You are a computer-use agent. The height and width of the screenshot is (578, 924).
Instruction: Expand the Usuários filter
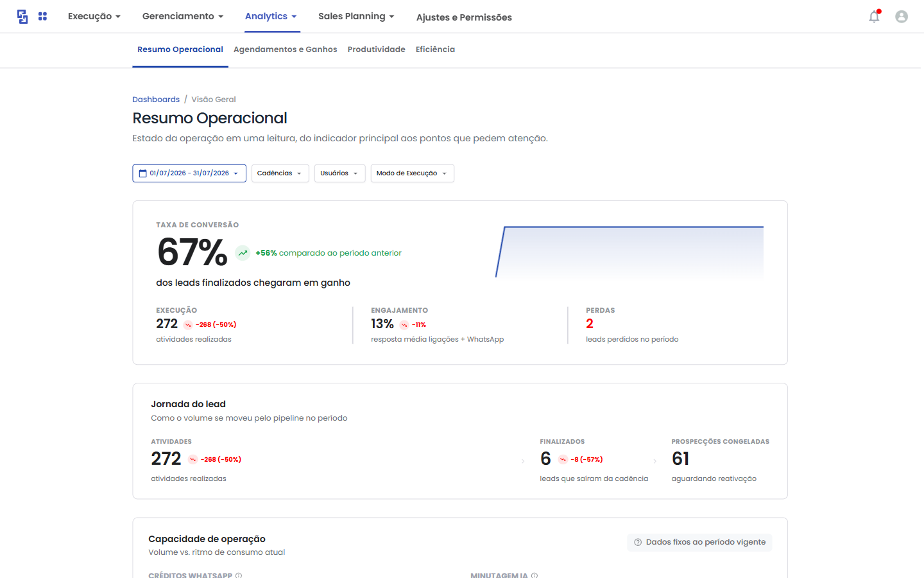pos(339,173)
